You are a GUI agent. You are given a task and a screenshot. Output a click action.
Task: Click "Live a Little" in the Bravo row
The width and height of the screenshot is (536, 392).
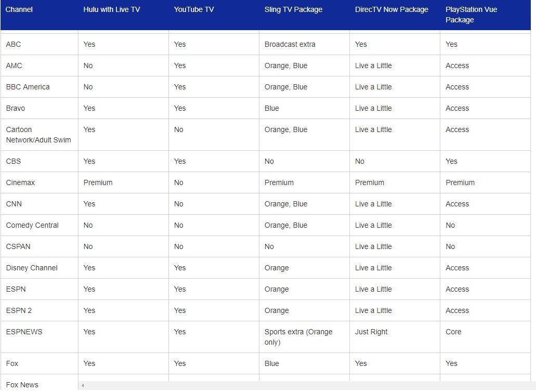373,108
